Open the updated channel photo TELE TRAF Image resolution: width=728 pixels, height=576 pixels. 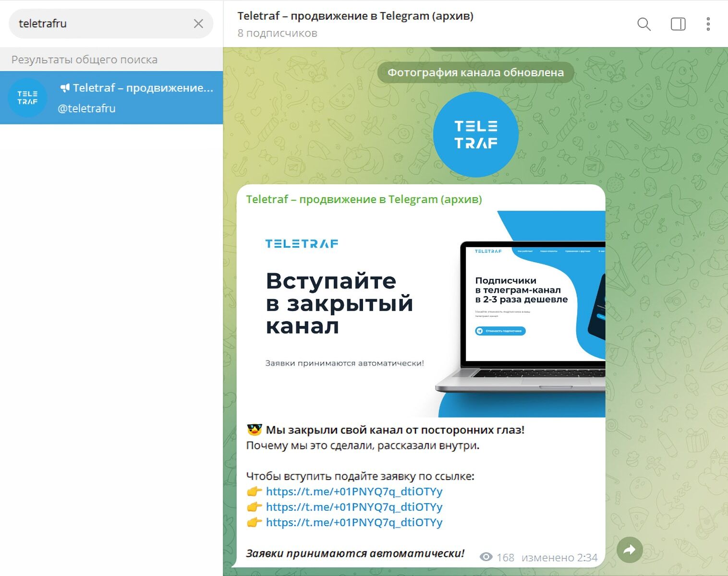[x=475, y=134]
